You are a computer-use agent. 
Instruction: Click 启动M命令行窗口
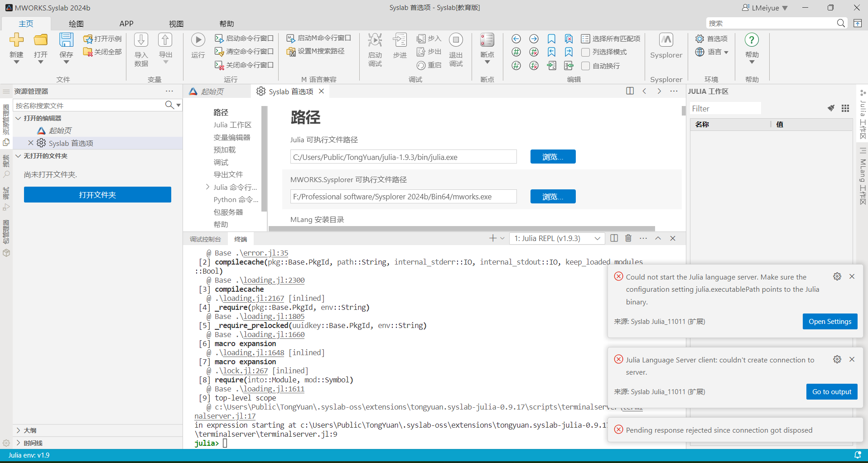[x=319, y=38]
